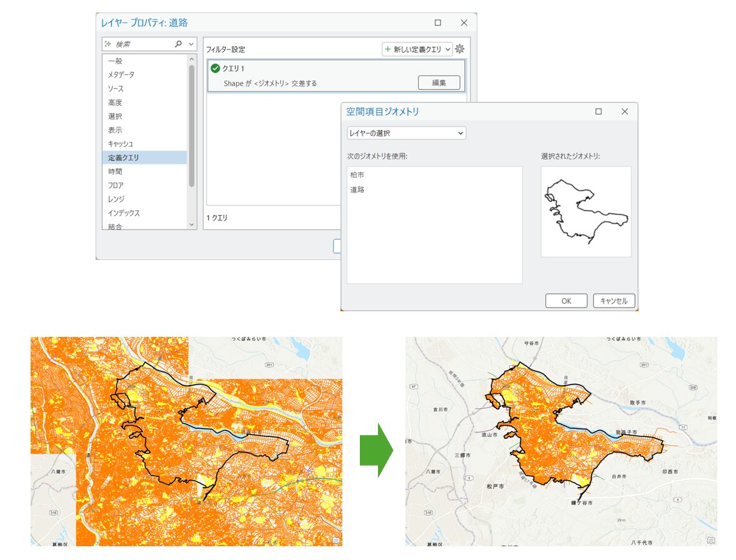Click the plus icon for 新しい定義クエリ

pos(388,49)
